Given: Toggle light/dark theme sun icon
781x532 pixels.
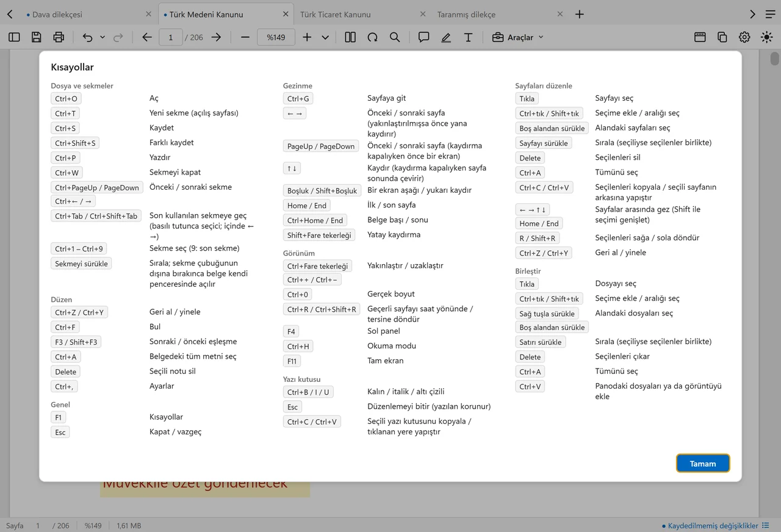Looking at the screenshot, I should click(x=767, y=37).
